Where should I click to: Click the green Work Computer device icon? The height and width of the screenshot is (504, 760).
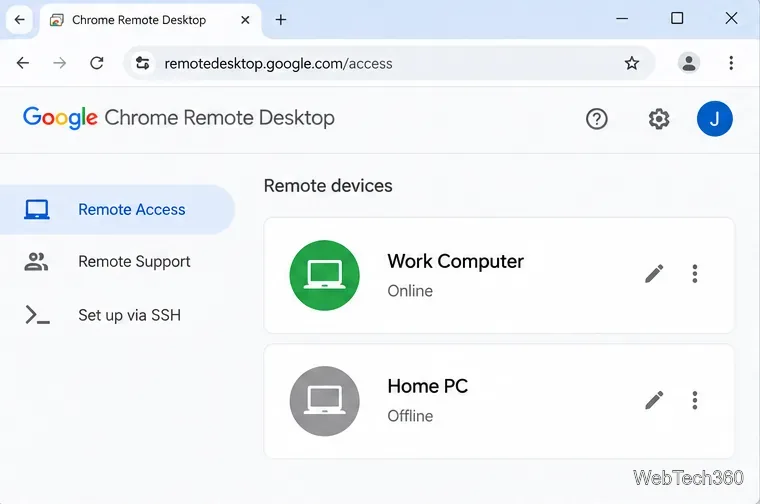325,275
